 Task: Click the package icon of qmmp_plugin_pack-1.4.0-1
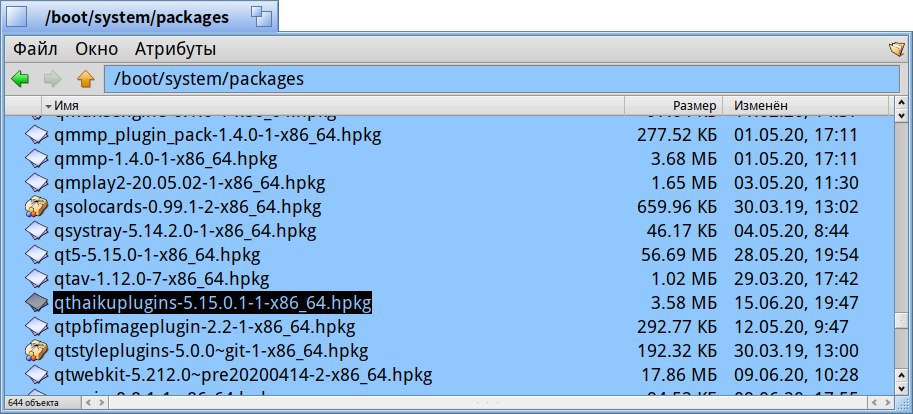tap(37, 135)
